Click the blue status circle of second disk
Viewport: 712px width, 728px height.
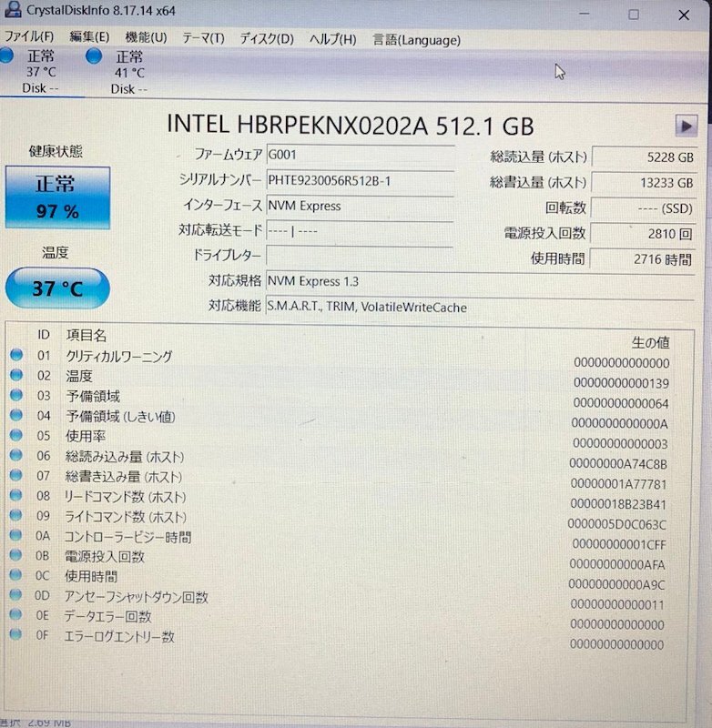[94, 56]
